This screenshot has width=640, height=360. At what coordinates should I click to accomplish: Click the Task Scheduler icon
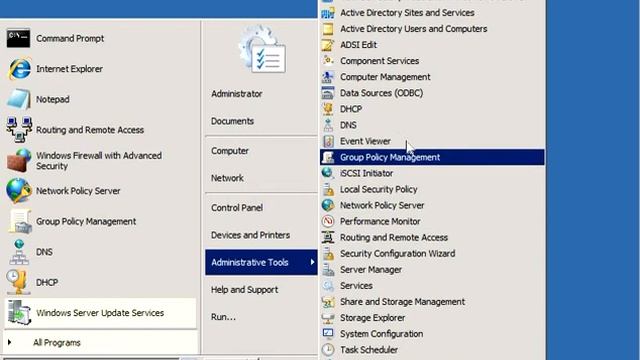click(x=328, y=350)
